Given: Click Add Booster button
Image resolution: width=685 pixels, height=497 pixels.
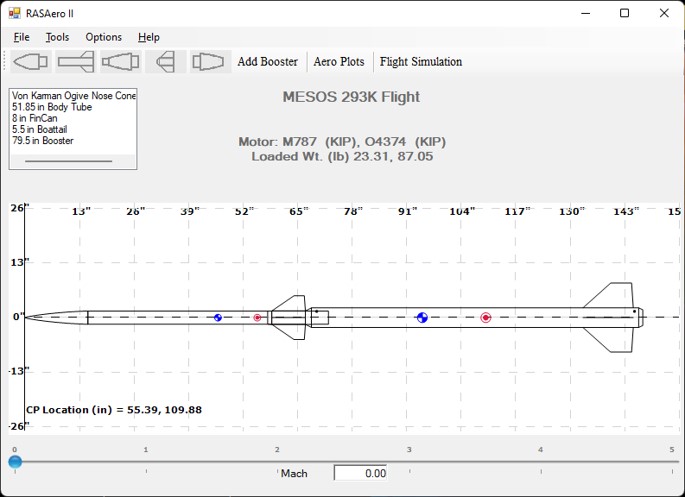Looking at the screenshot, I should point(267,62).
